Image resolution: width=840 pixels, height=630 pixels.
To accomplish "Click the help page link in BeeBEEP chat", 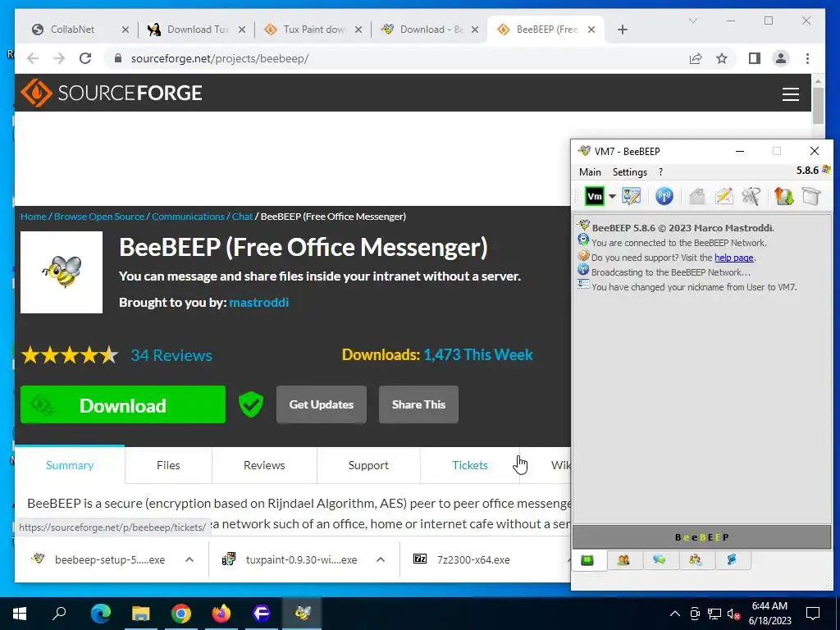I will coord(734,258).
